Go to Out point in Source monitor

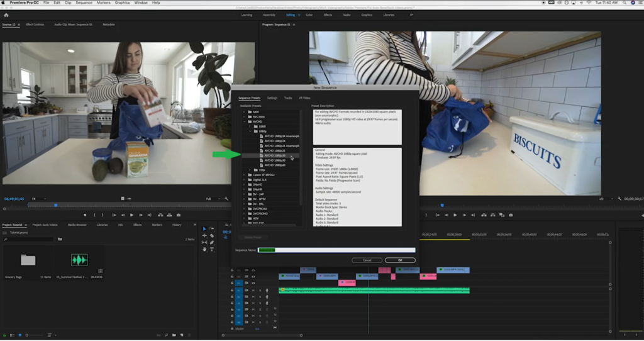[149, 215]
